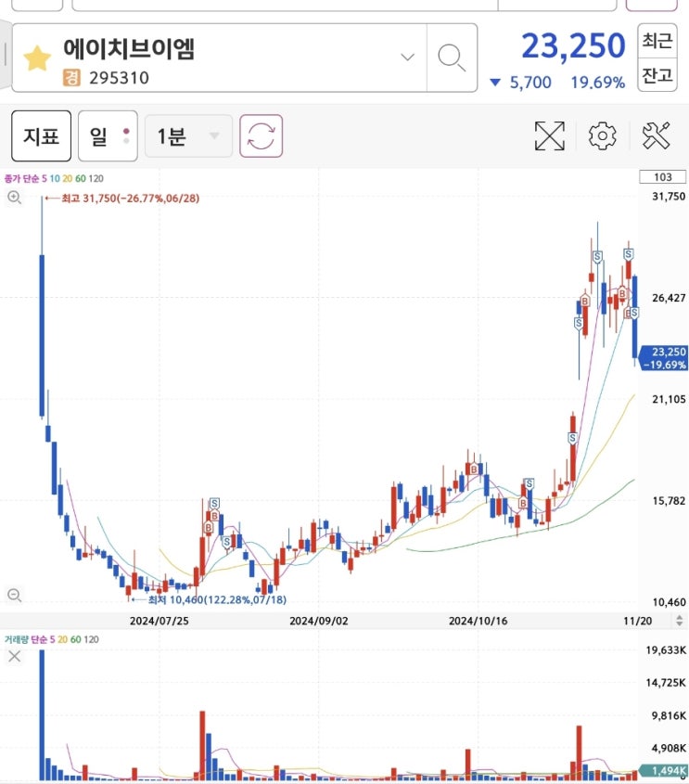The image size is (689, 784).
Task: Click the 26,427 price axis label
Action: point(669,298)
